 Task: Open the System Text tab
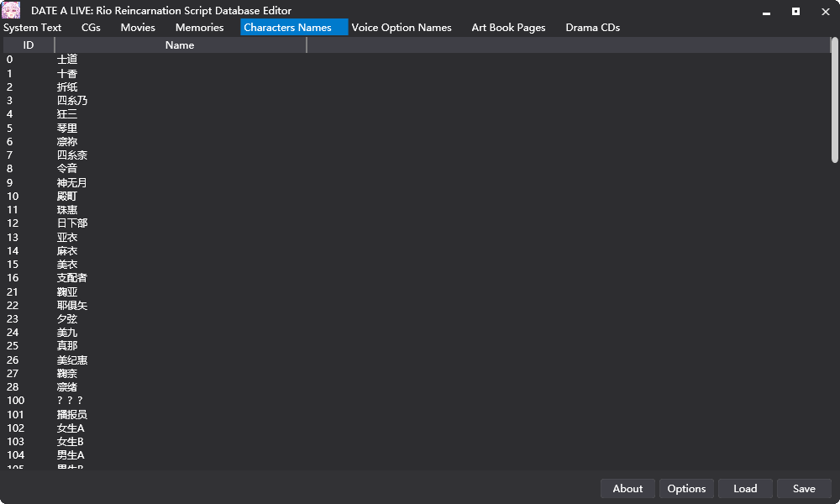(32, 28)
